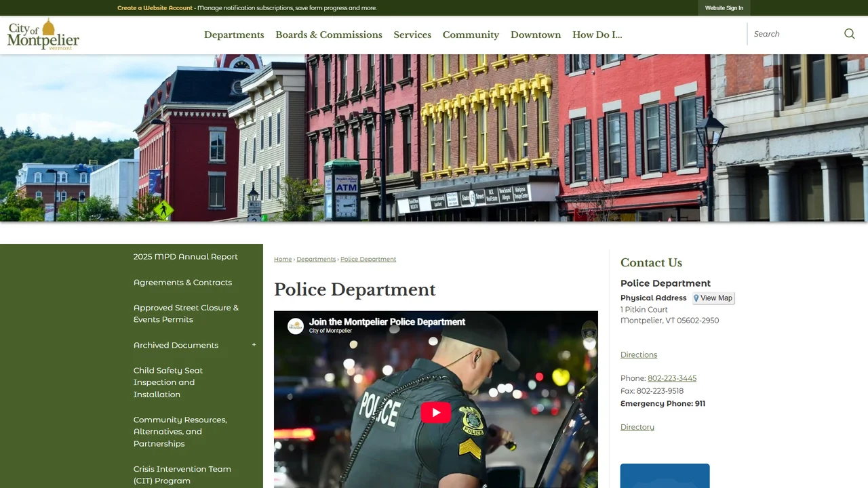This screenshot has height=488, width=868.
Task: Open the 2025 MPD Annual Report page
Action: 186,257
